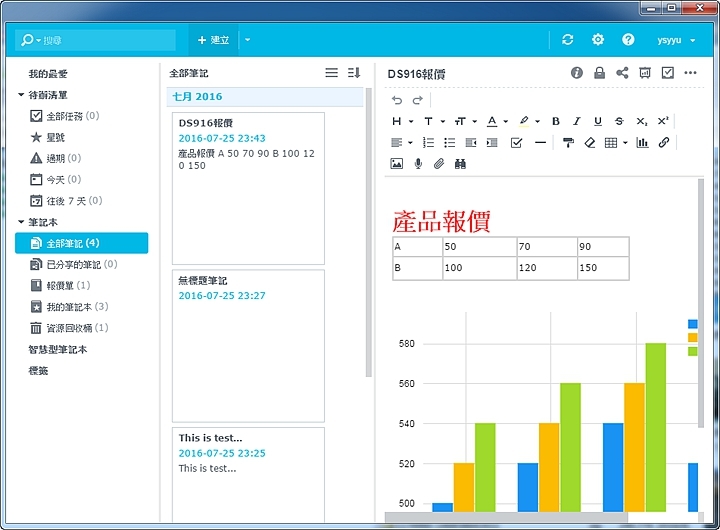Toggle bold formatting

point(556,121)
